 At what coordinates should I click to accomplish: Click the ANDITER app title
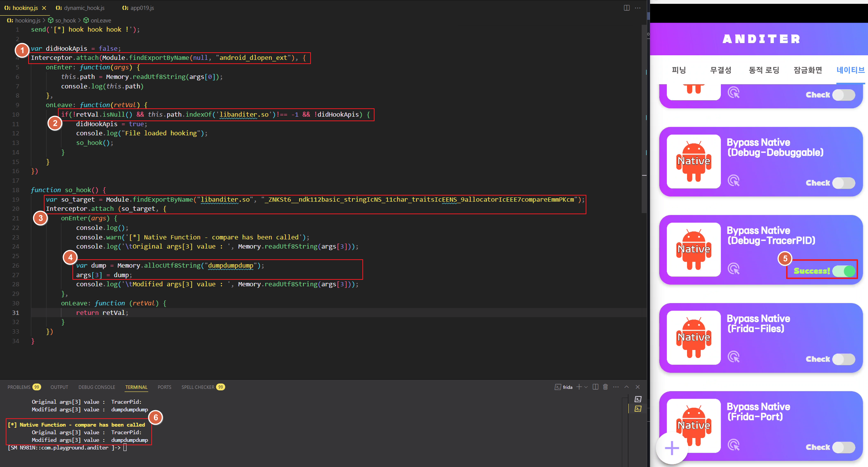tap(762, 39)
